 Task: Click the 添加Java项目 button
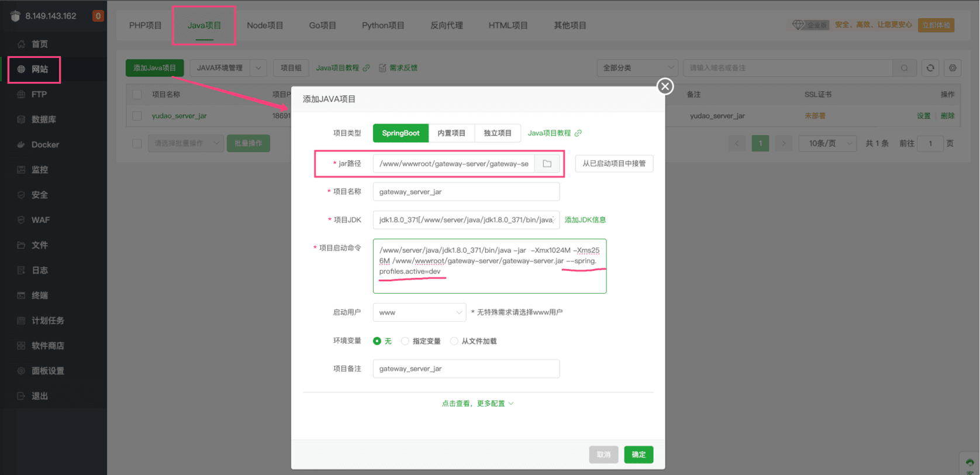click(x=155, y=68)
